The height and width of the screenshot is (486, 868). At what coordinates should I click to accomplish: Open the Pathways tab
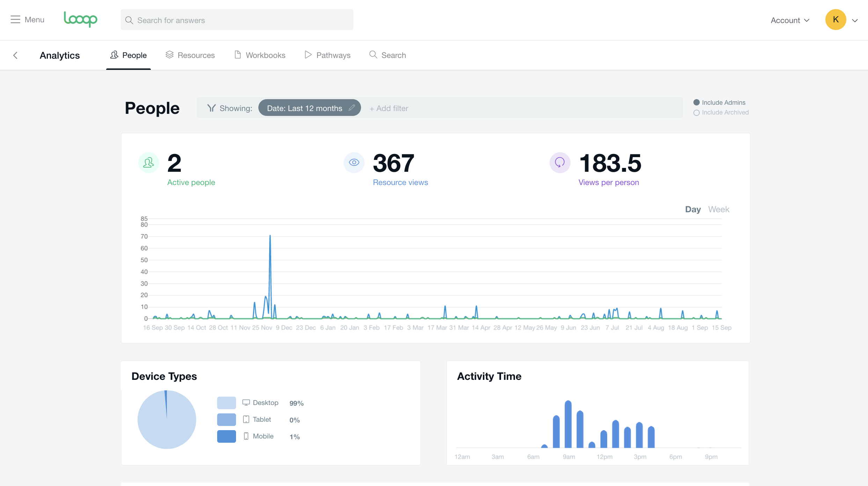328,55
